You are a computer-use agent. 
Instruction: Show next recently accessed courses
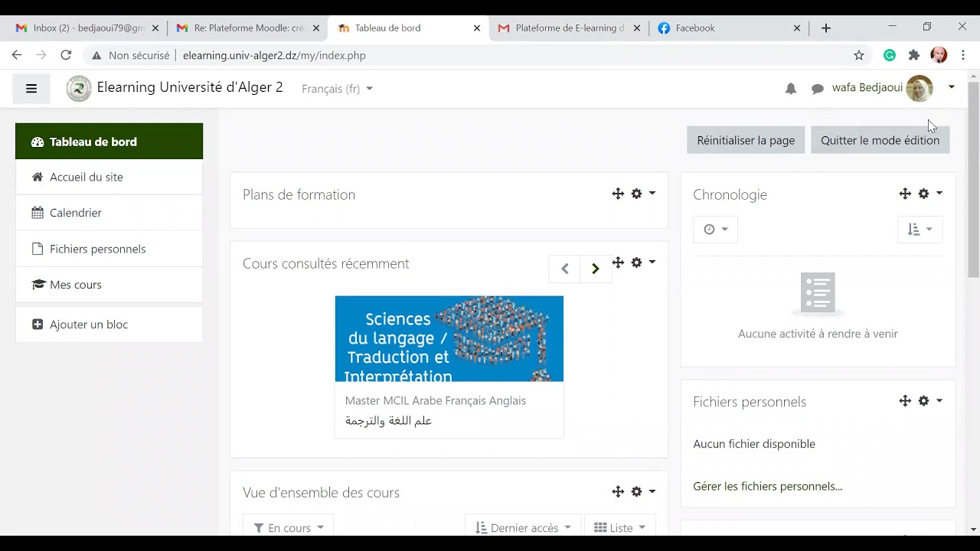(x=596, y=269)
